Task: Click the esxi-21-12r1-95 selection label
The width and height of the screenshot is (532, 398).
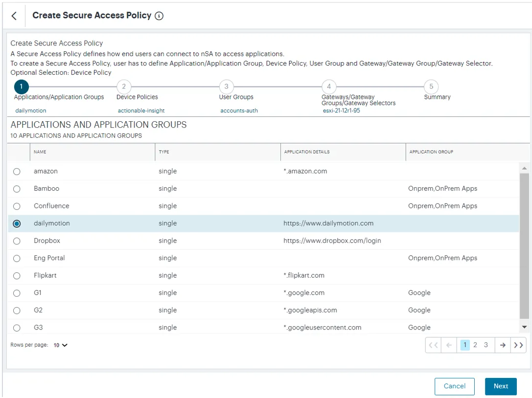Action: coord(341,111)
